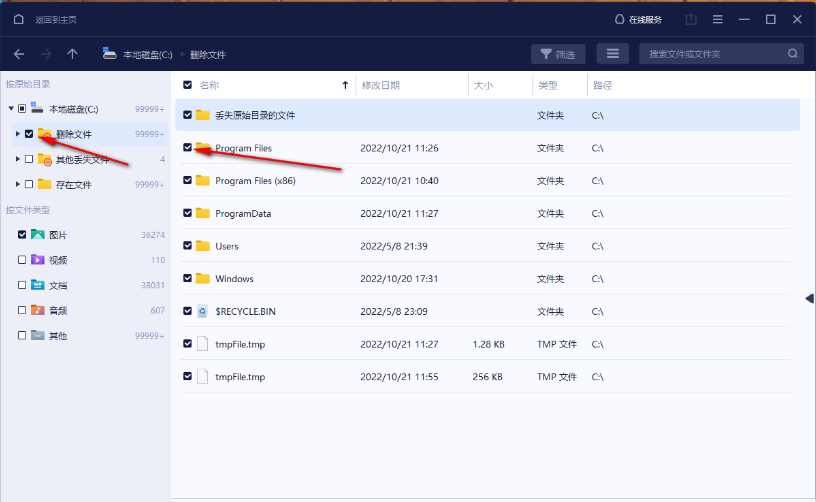
Task: Select the Local Disk (C:) tree item label
Action: tap(73, 109)
